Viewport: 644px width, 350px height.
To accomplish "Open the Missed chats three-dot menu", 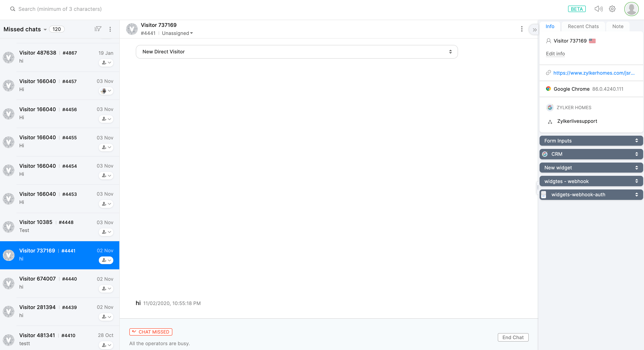I will [x=110, y=29].
